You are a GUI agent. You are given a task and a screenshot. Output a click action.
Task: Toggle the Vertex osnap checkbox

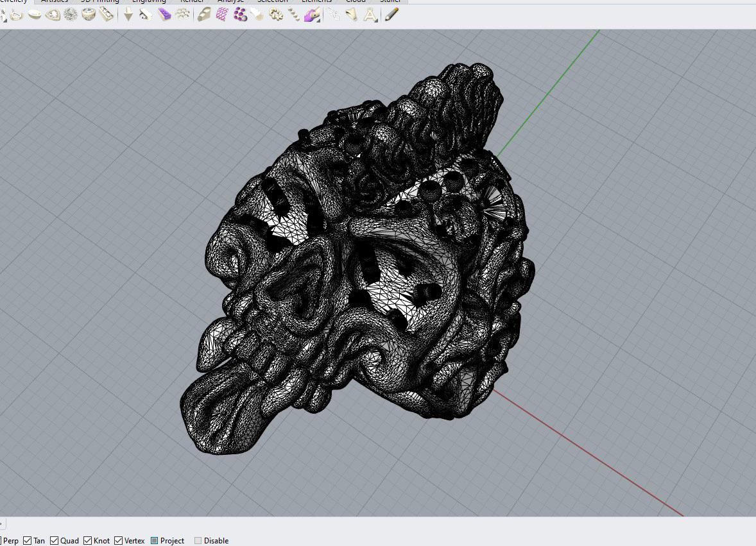(x=119, y=541)
